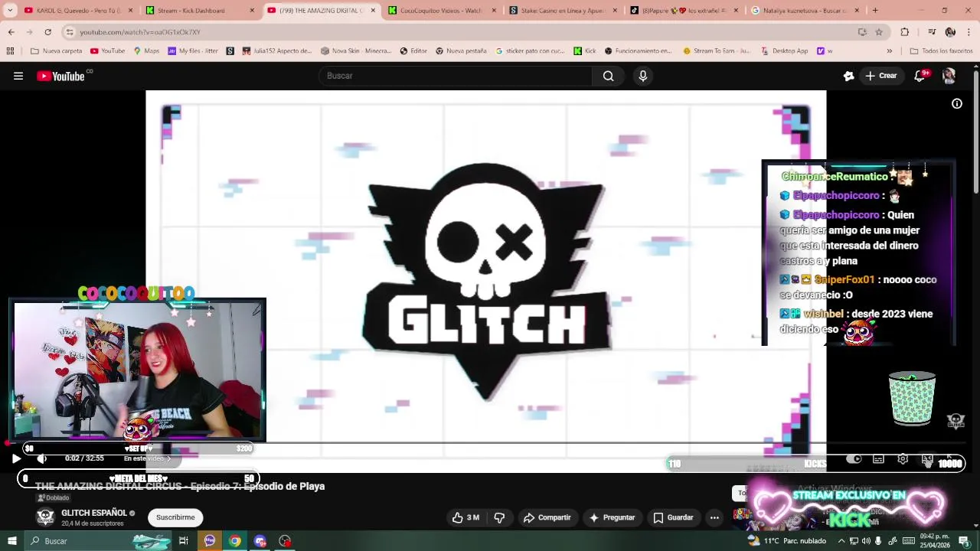Subscribe with the Suscribirme button

coord(175,517)
